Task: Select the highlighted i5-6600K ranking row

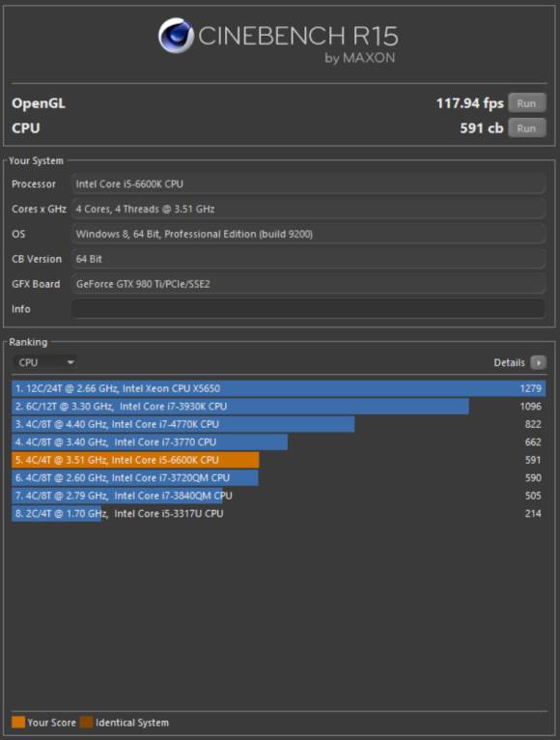Action: (x=279, y=460)
